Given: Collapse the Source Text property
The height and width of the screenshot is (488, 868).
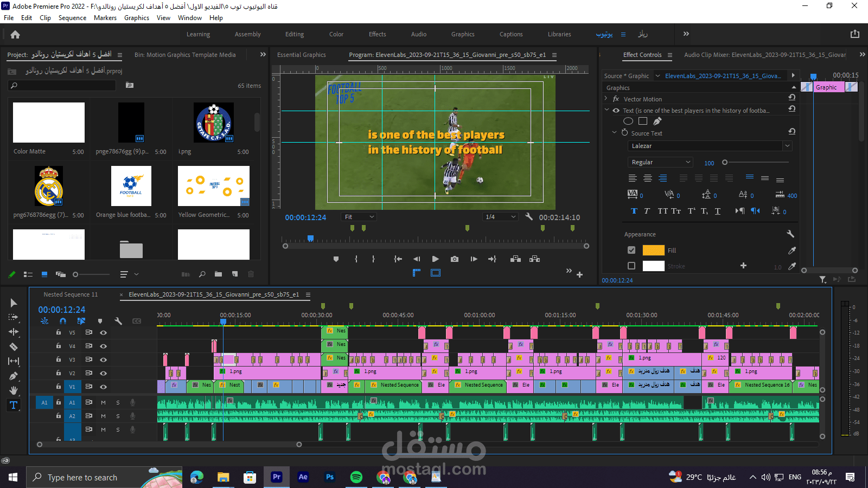Looking at the screenshot, I should [x=614, y=132].
